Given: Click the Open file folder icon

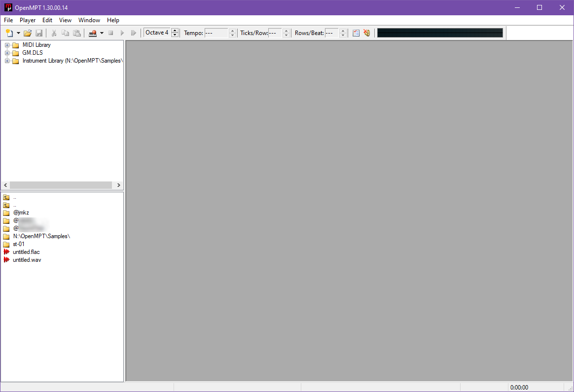Looking at the screenshot, I should [28, 33].
